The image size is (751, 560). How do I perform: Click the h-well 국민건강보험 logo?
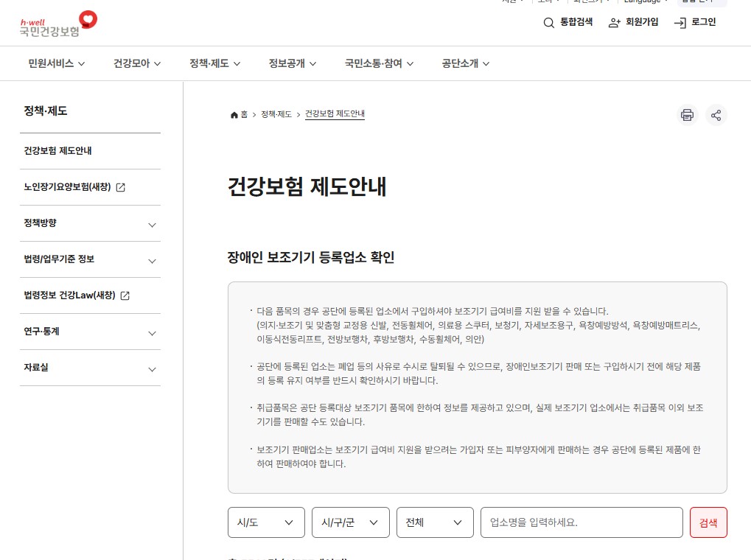[x=57, y=23]
